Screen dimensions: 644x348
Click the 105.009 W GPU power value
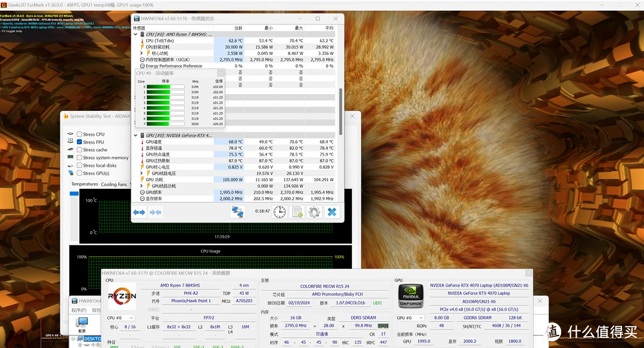click(233, 180)
